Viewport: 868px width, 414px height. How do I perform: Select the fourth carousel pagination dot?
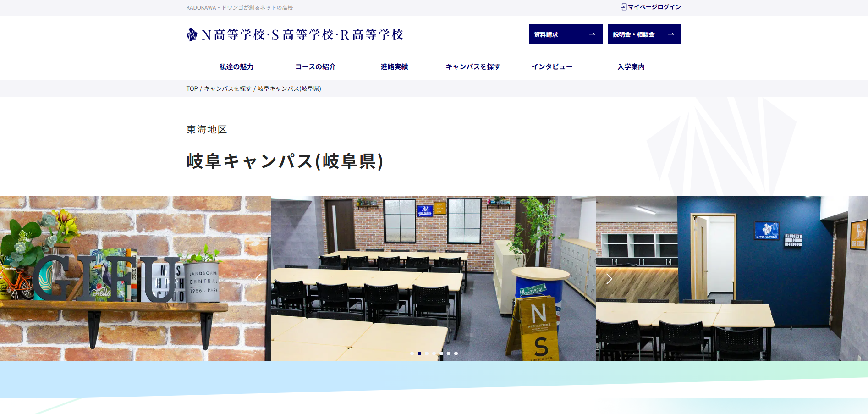point(434,353)
